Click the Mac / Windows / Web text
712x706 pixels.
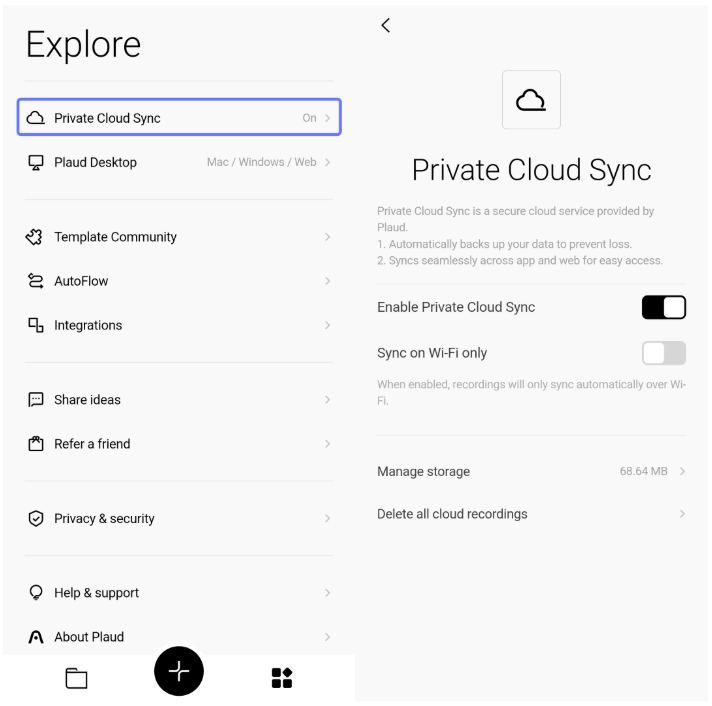coord(262,162)
